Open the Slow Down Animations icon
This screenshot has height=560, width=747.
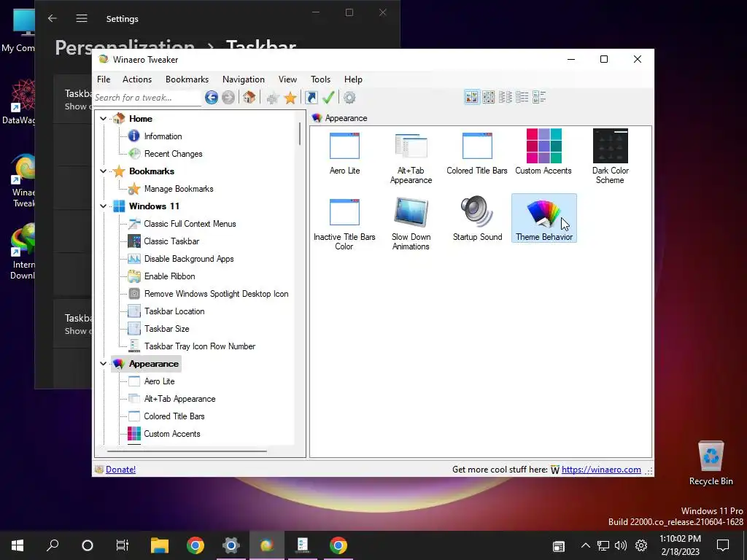(411, 223)
